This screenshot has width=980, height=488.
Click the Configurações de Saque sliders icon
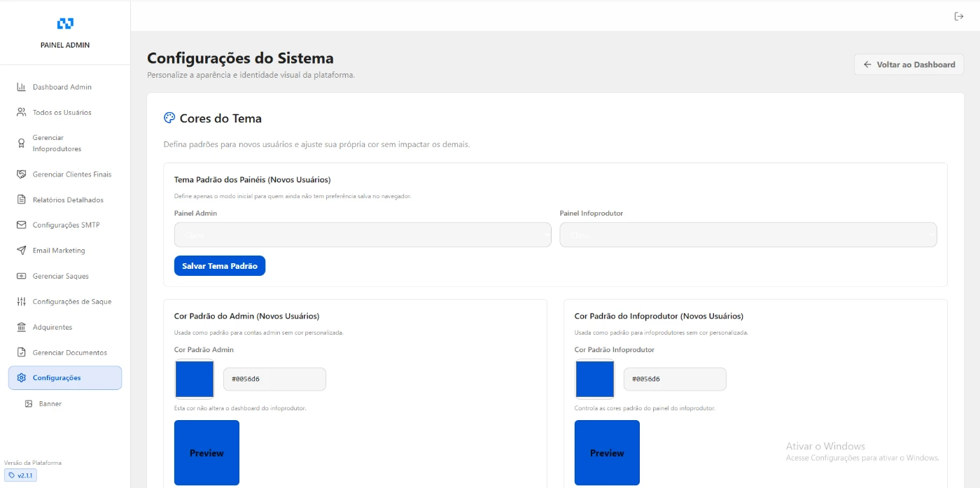coord(21,302)
